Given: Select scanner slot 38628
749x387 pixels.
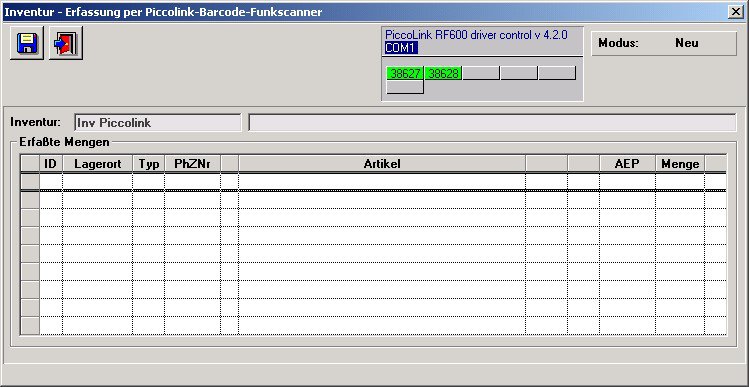Looking at the screenshot, I should point(443,74).
